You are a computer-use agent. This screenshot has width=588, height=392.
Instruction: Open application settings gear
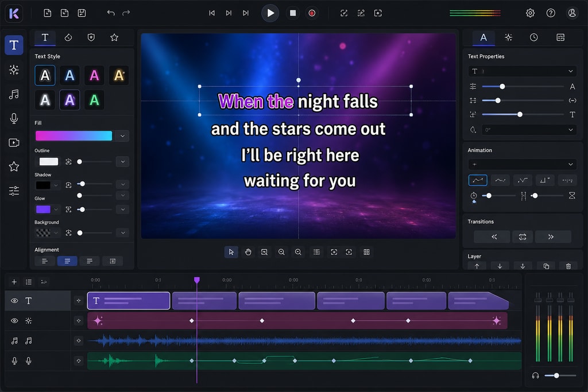[530, 13]
